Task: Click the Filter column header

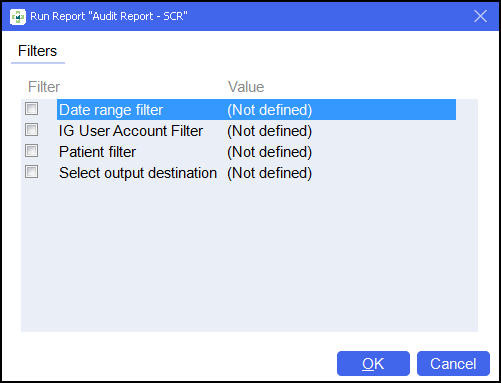Action: 44,87
